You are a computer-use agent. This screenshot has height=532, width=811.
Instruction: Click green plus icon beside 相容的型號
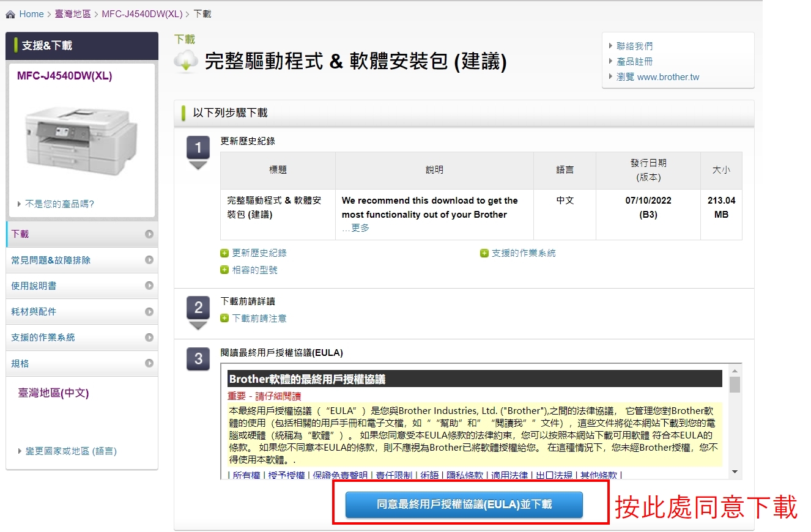pyautogui.click(x=224, y=270)
